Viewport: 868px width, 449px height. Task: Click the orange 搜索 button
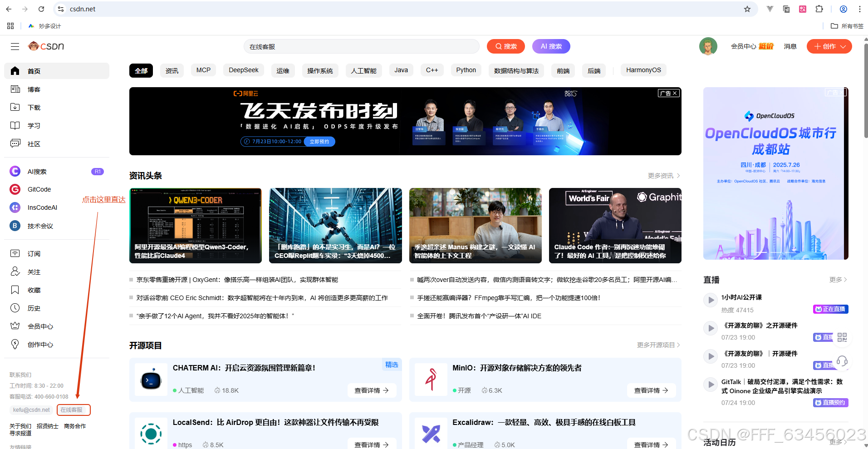coord(505,46)
